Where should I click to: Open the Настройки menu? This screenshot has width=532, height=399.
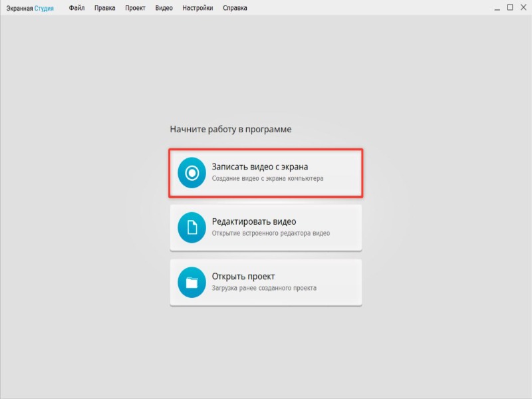point(198,8)
